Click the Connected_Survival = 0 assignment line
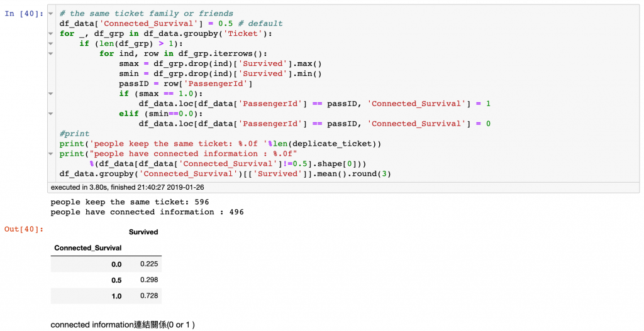Viewport: 644px width, 331px height. 314,124
